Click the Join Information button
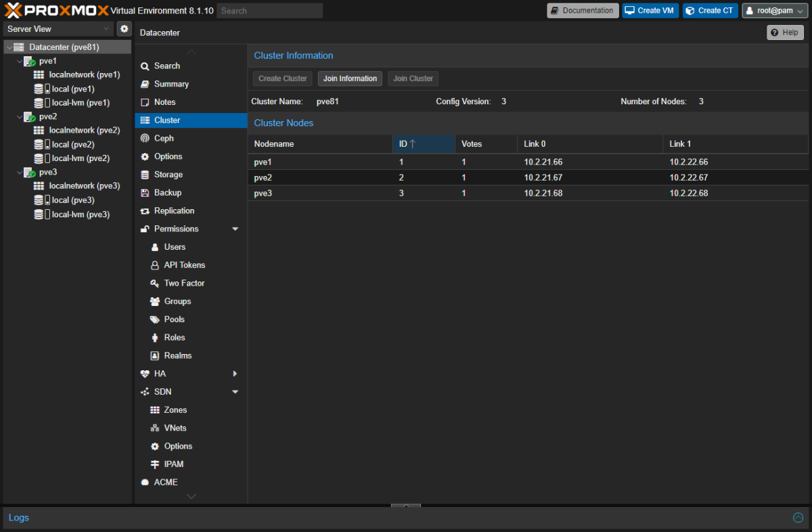The width and height of the screenshot is (812, 532). point(350,79)
